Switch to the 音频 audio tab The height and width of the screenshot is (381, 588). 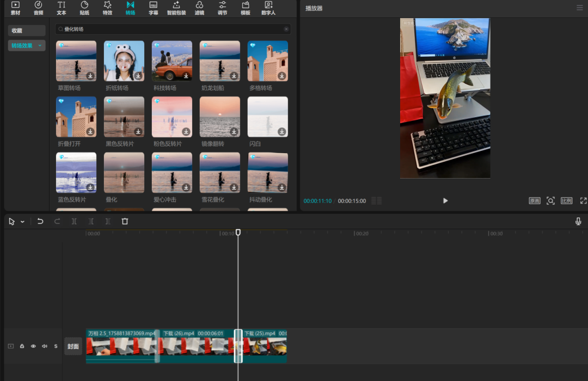point(38,8)
